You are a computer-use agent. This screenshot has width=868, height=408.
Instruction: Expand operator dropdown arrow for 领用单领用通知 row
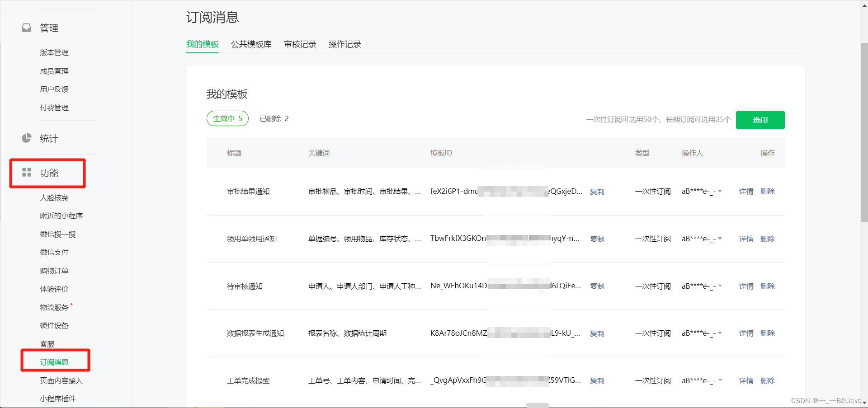pos(720,239)
